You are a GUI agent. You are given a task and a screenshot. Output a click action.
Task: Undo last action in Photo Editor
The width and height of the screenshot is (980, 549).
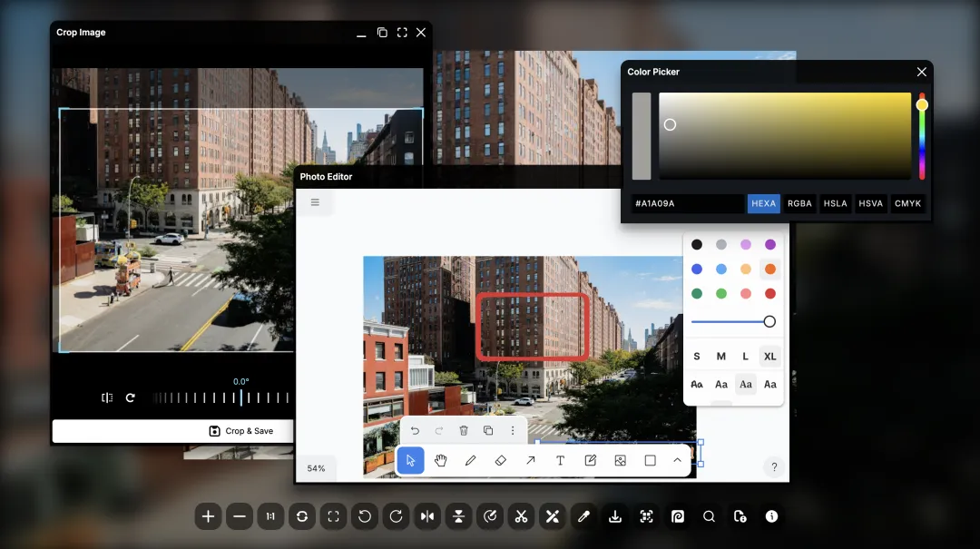coord(415,431)
